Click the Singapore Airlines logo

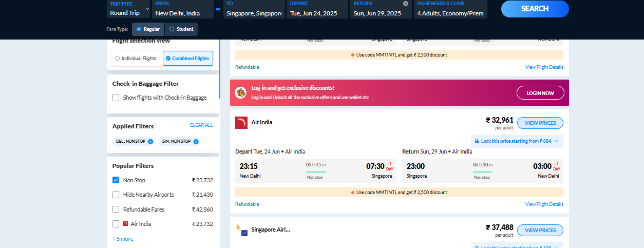(x=241, y=230)
